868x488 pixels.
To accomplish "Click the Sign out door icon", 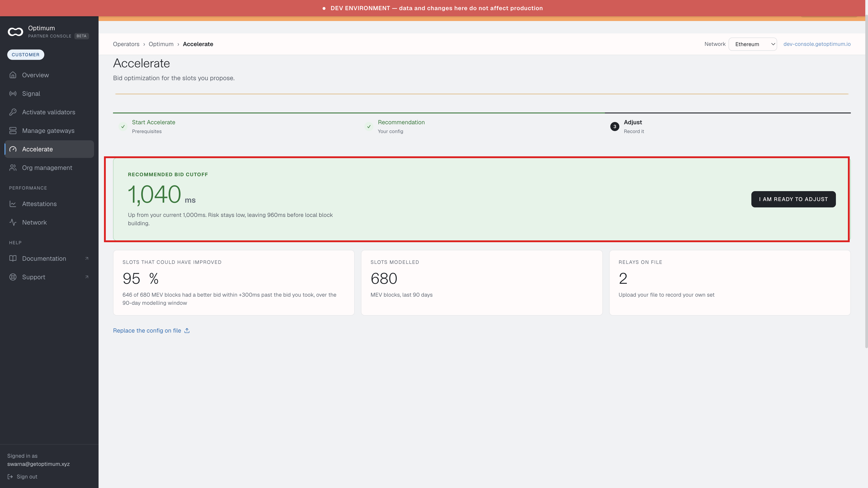I will [10, 476].
